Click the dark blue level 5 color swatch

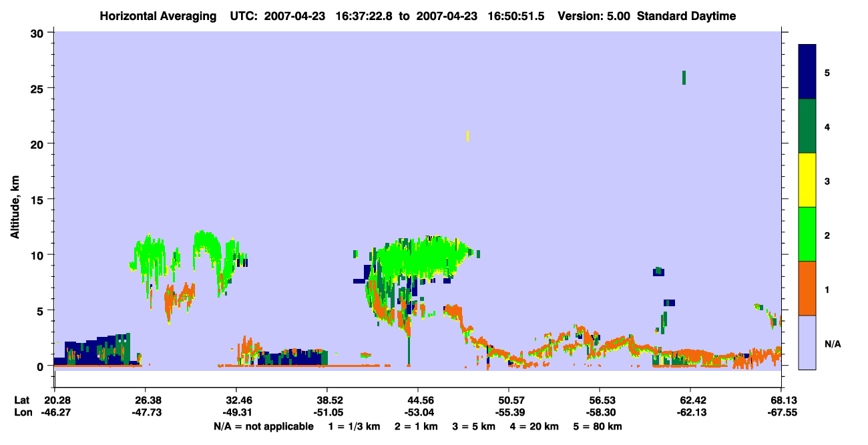[x=807, y=72]
